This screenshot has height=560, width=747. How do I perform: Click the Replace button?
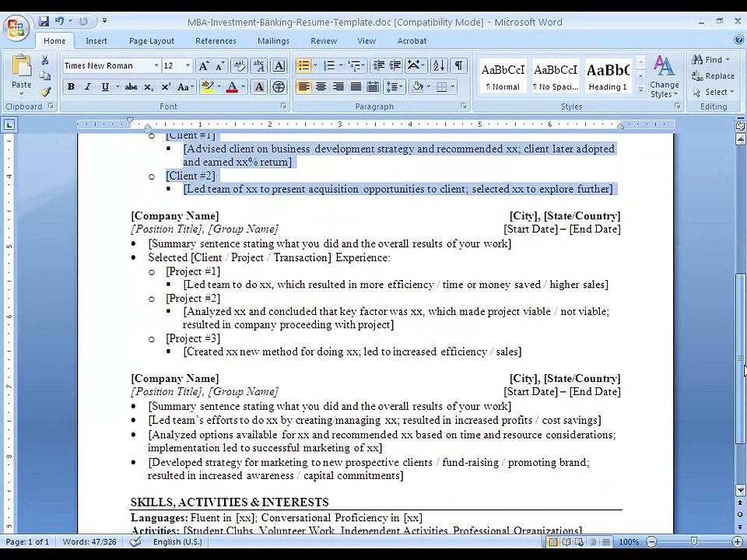tap(714, 75)
